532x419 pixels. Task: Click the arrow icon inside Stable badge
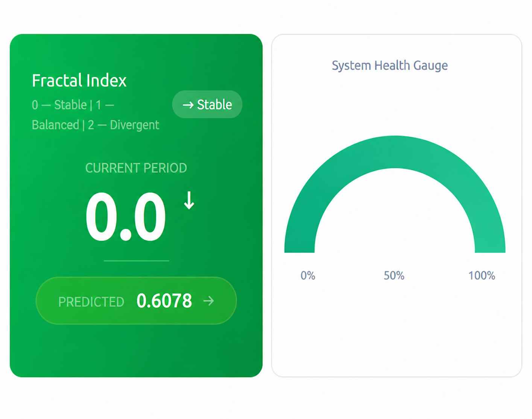coord(188,105)
